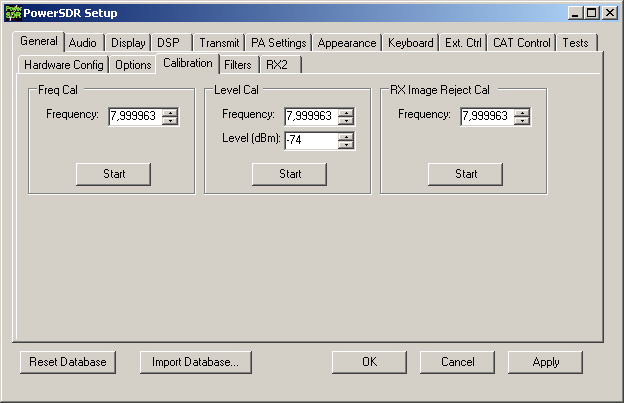624x403 pixels.
Task: Open the CAT Control tab
Action: click(522, 43)
